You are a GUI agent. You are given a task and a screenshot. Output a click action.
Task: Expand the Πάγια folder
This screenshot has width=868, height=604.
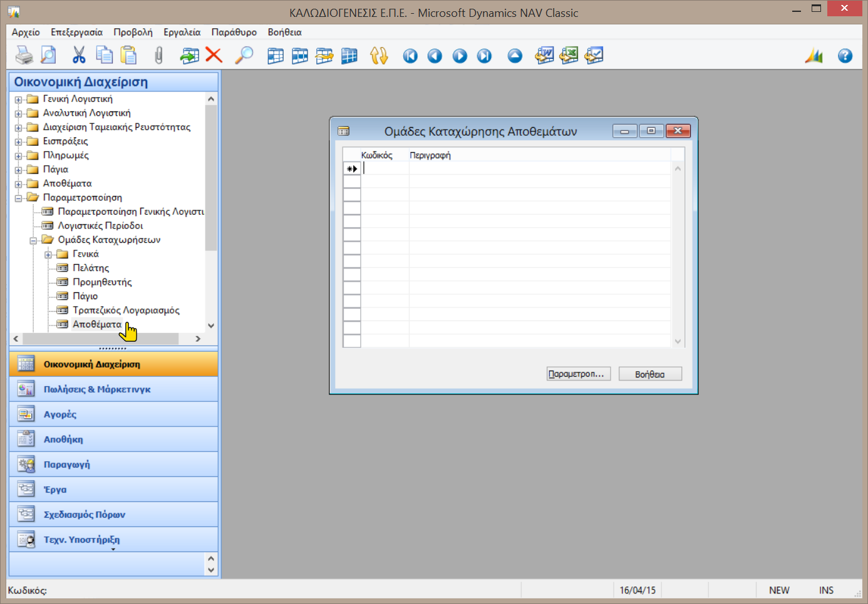pos(19,170)
